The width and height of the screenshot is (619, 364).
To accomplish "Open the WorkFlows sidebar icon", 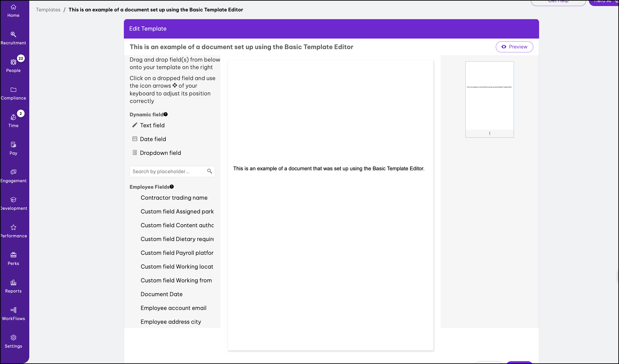I will pyautogui.click(x=13, y=310).
